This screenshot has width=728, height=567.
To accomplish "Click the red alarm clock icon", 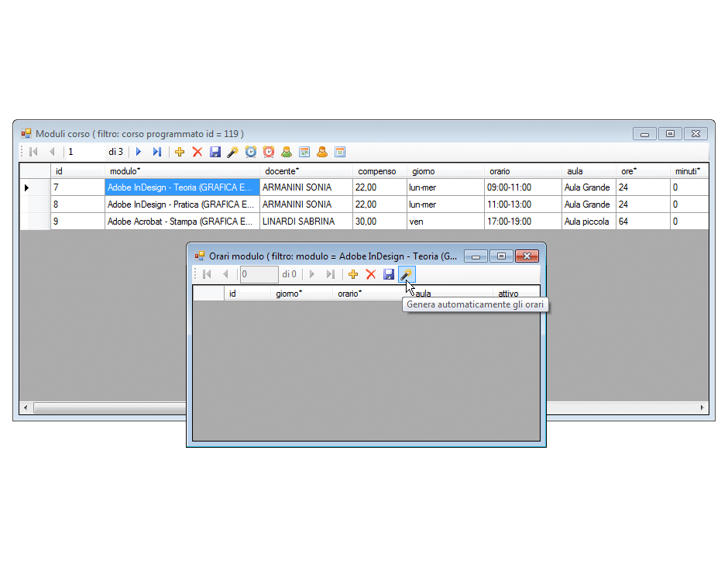I will coord(269,152).
